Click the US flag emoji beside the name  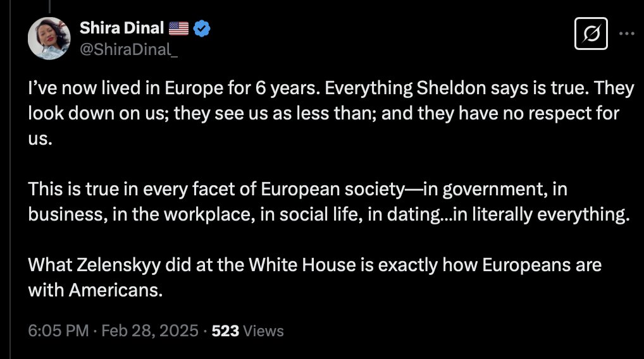(179, 28)
